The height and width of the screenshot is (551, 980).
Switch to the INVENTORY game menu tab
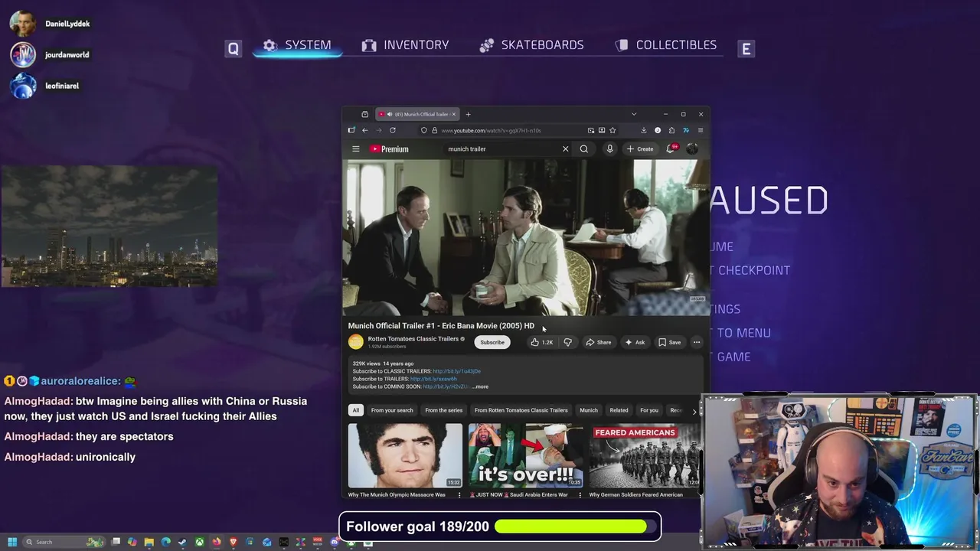coord(406,45)
